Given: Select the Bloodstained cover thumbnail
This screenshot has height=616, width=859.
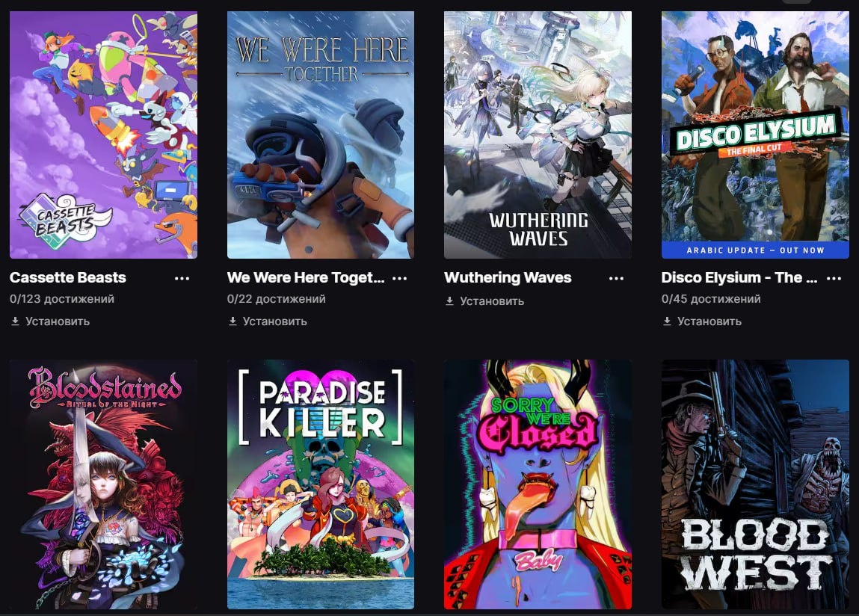Looking at the screenshot, I should 103,484.
